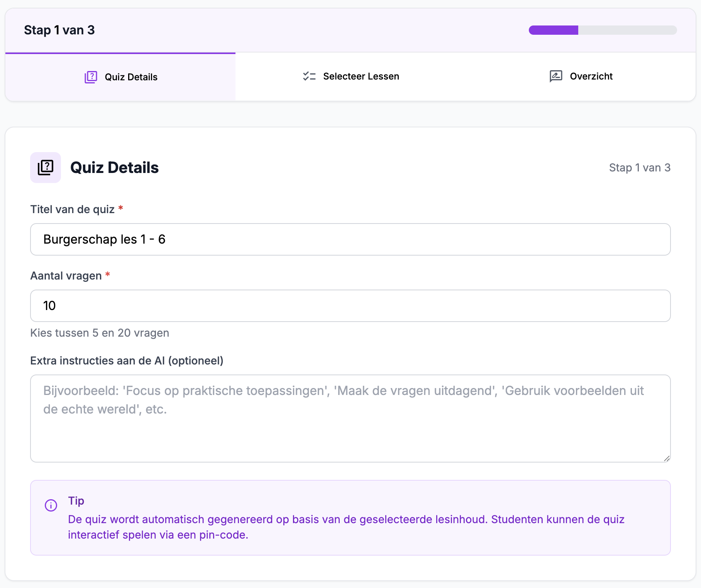701x588 pixels.
Task: Click the pen icon near Overzicht
Action: 556,76
